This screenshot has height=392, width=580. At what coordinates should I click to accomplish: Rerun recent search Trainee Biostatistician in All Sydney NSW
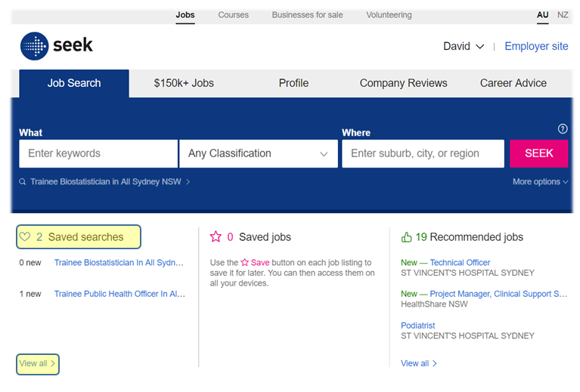(106, 182)
